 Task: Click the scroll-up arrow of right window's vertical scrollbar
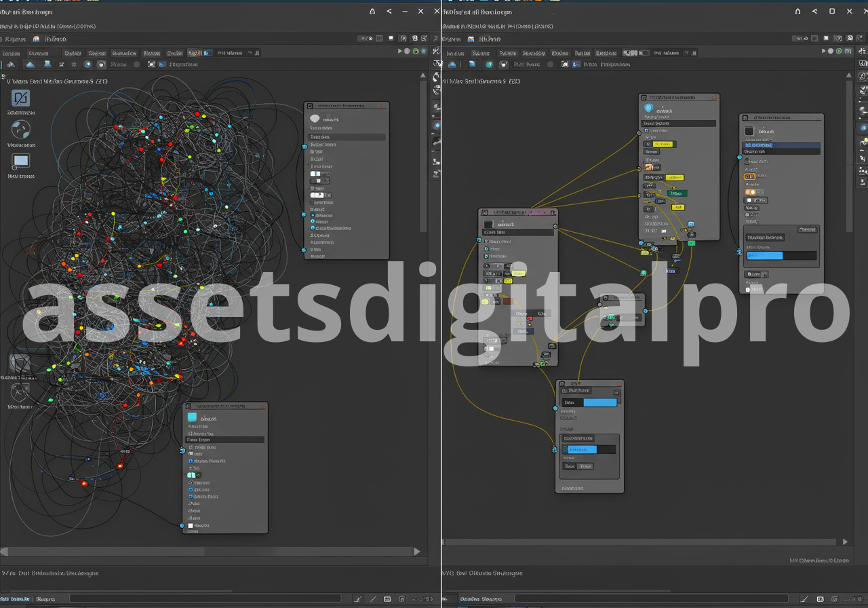(848, 77)
